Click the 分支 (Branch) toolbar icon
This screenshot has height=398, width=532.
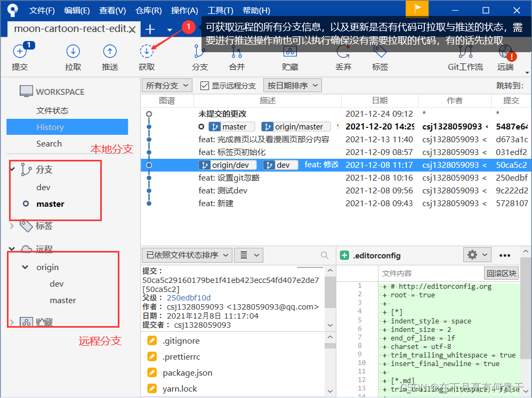coord(199,52)
